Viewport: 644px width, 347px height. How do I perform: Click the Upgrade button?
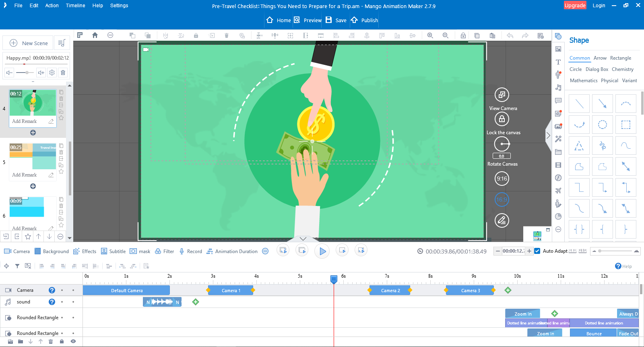pos(575,5)
